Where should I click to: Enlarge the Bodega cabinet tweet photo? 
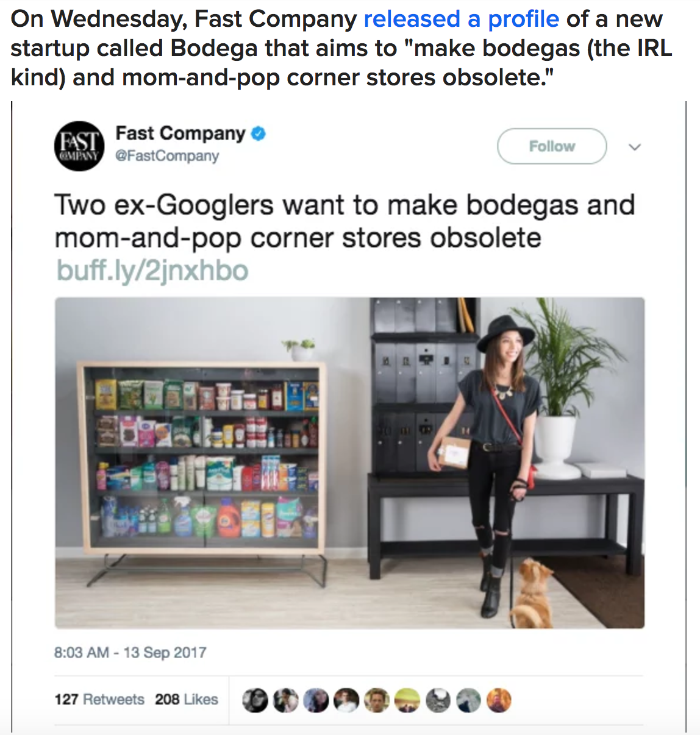(349, 463)
